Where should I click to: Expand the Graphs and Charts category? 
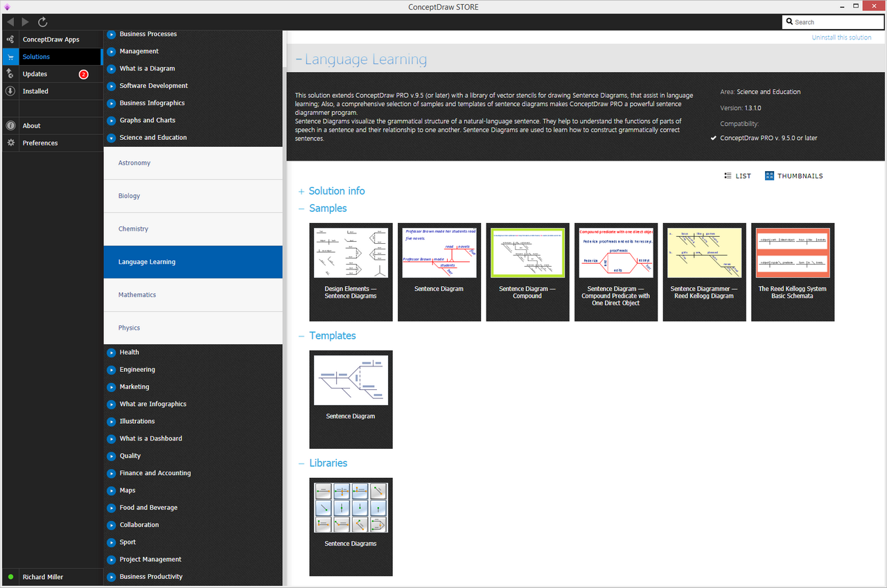pos(112,121)
